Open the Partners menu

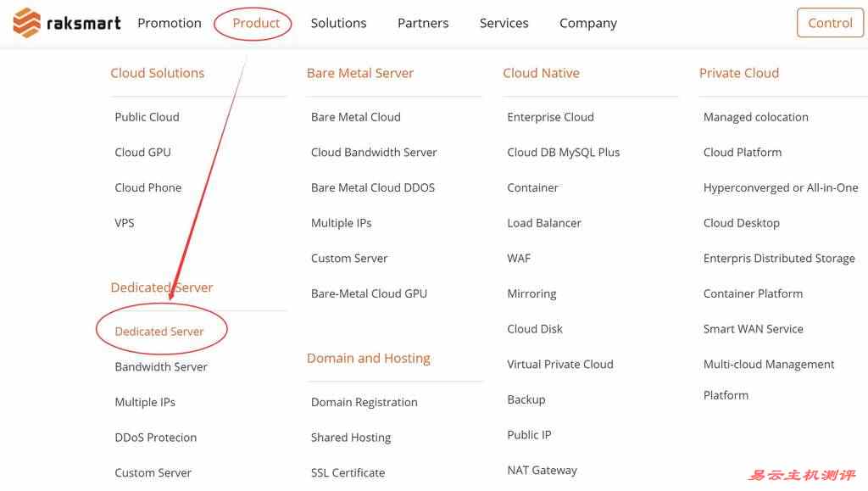(423, 23)
